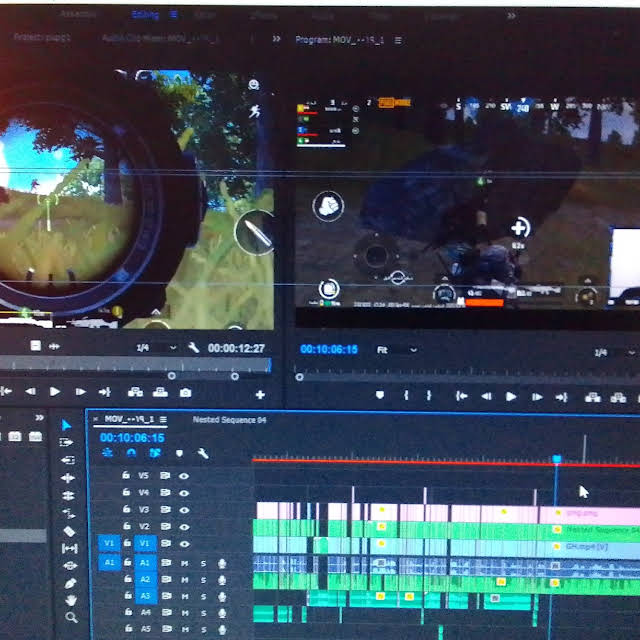Select the Pen tool
The image size is (640, 640).
coord(70,583)
